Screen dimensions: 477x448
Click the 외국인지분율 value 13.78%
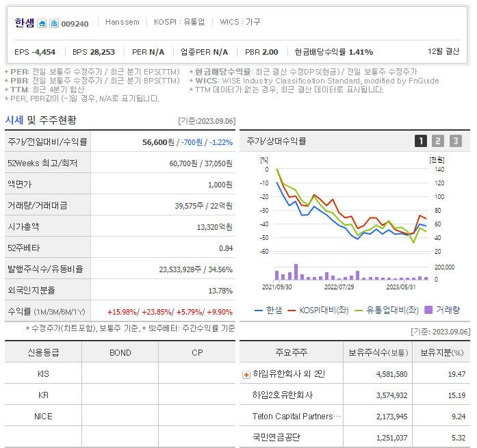click(x=220, y=291)
